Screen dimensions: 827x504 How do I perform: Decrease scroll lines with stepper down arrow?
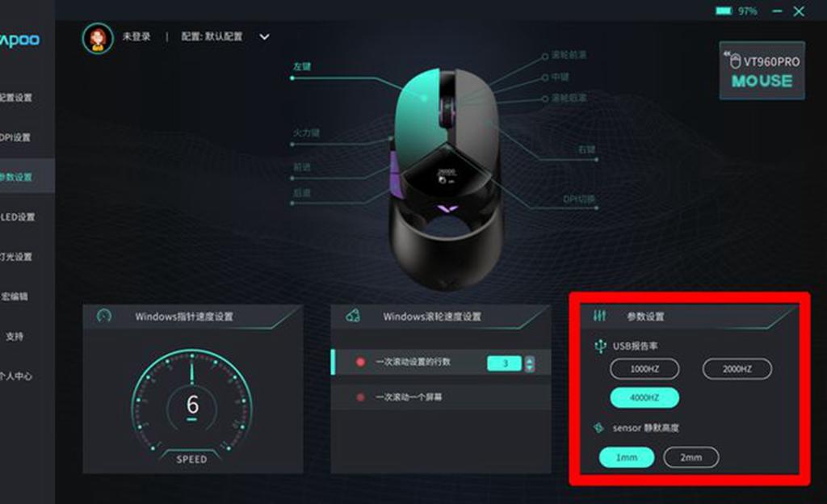(530, 367)
